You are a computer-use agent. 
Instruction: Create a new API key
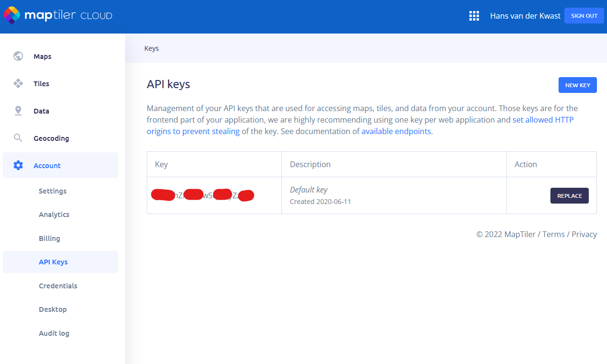click(x=578, y=85)
